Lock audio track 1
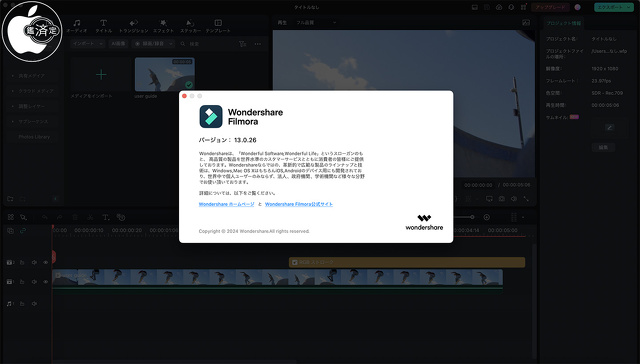The height and width of the screenshot is (364, 640). point(22,304)
